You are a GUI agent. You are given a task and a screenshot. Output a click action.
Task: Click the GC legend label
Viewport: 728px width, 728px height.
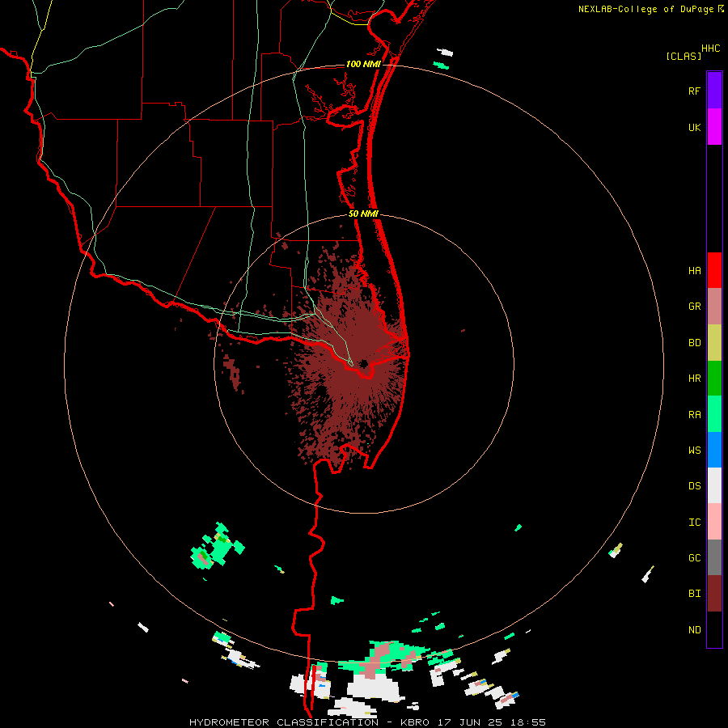pos(695,557)
